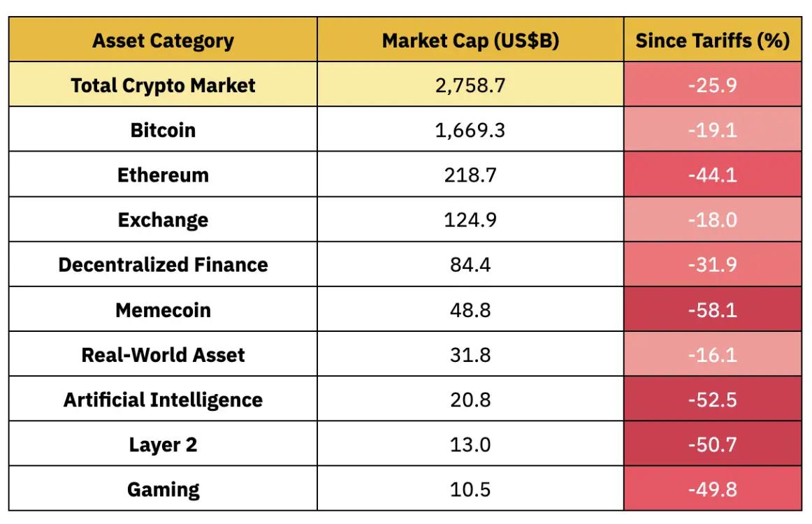Click the Real-World Asset cell

[x=163, y=354]
